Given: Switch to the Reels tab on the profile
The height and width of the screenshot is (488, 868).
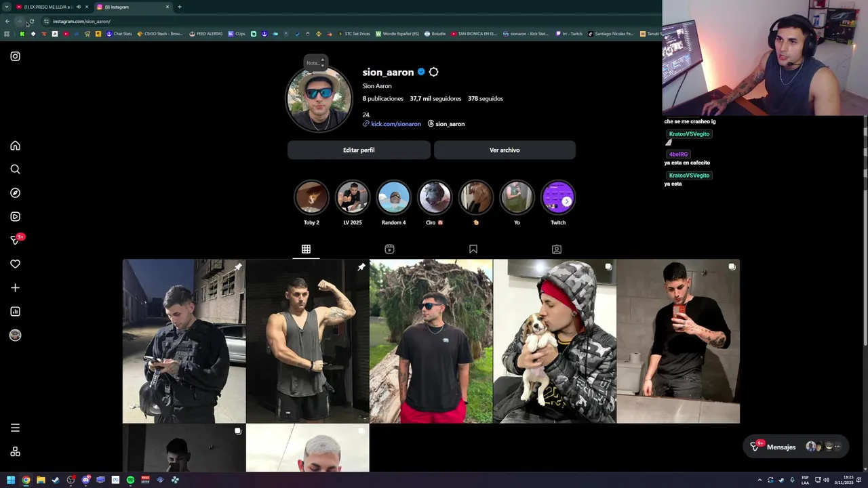Looking at the screenshot, I should coord(389,249).
